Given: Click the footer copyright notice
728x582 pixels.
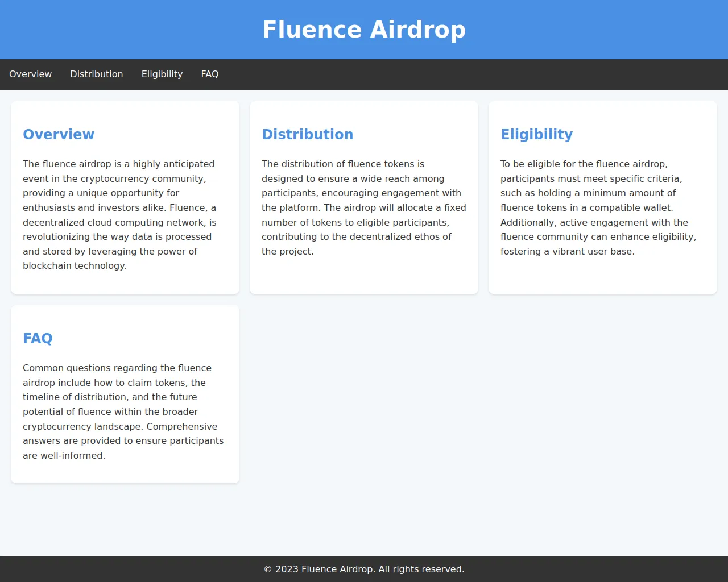Looking at the screenshot, I should pyautogui.click(x=364, y=569).
